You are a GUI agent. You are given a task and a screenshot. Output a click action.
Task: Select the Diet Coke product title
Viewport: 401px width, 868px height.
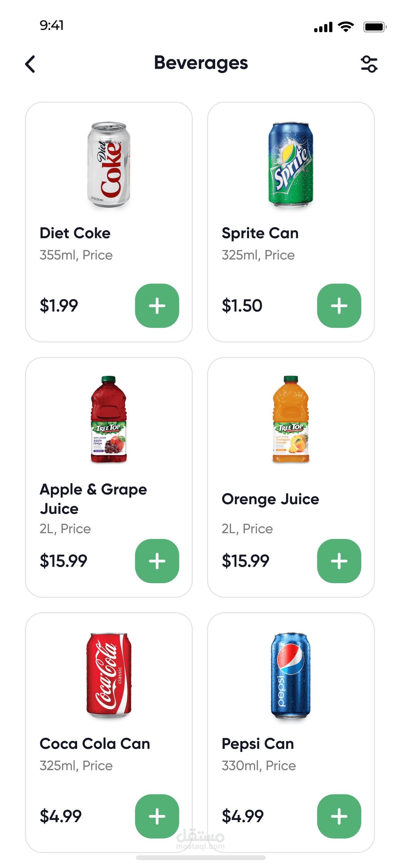[x=75, y=233]
